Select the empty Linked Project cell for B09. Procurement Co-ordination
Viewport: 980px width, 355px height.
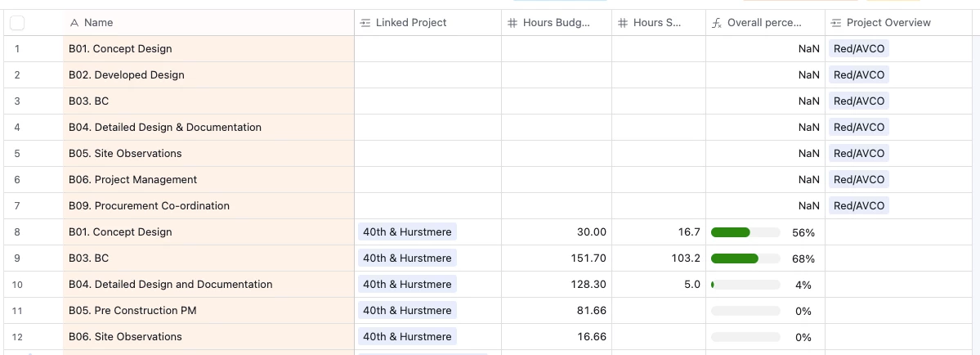coord(427,205)
